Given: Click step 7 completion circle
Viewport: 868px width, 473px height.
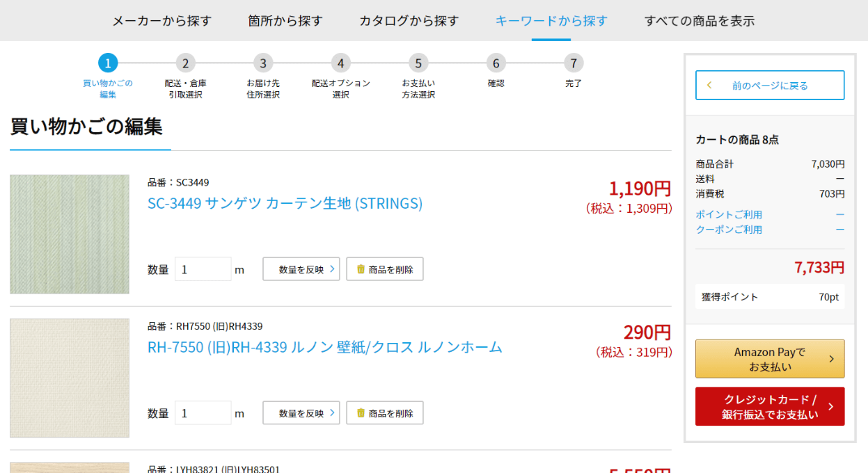Looking at the screenshot, I should pos(573,63).
